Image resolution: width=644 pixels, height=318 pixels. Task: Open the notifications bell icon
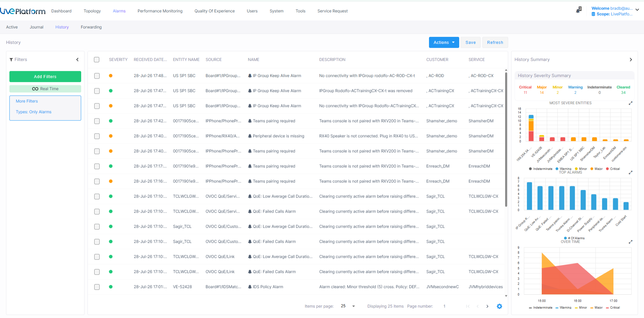579,10
